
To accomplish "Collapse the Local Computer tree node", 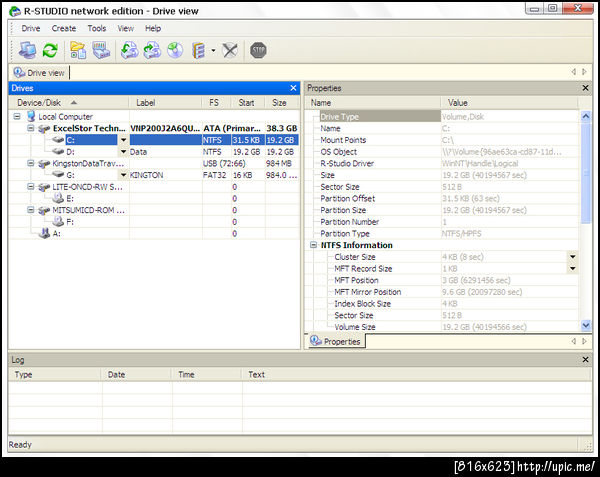I will [17, 116].
